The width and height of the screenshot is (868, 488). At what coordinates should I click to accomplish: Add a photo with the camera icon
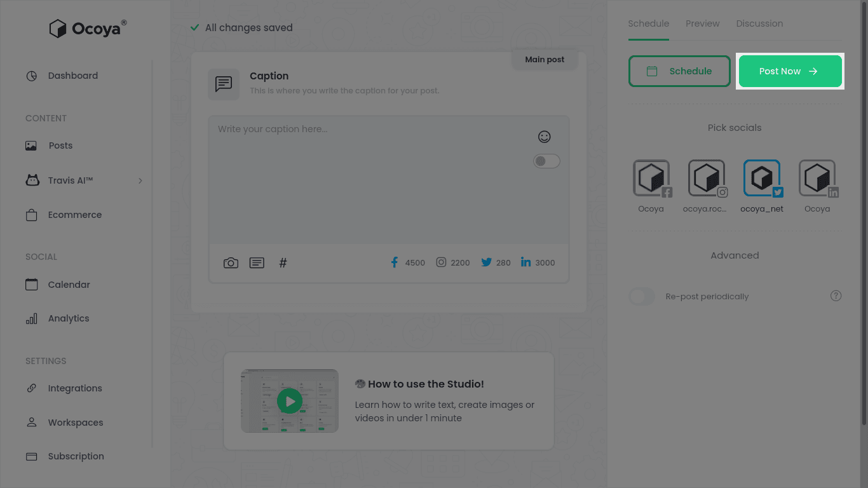click(x=231, y=263)
